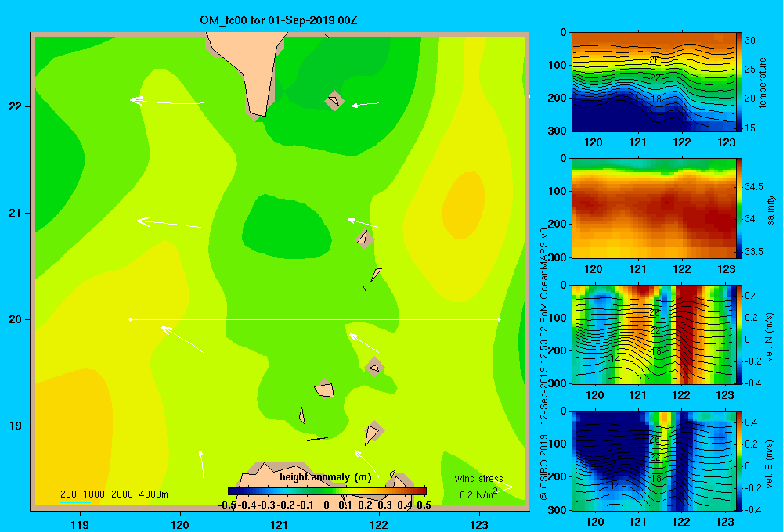Click the salinity color bar

pyautogui.click(x=738, y=208)
